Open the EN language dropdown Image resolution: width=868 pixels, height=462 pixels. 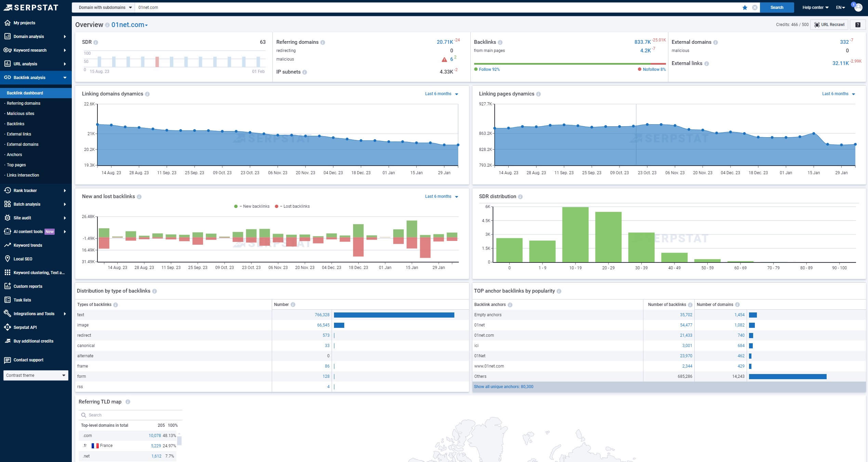(x=841, y=8)
